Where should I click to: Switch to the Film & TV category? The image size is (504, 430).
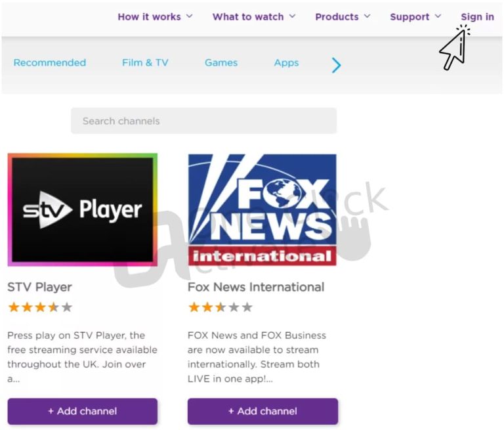pyautogui.click(x=145, y=62)
